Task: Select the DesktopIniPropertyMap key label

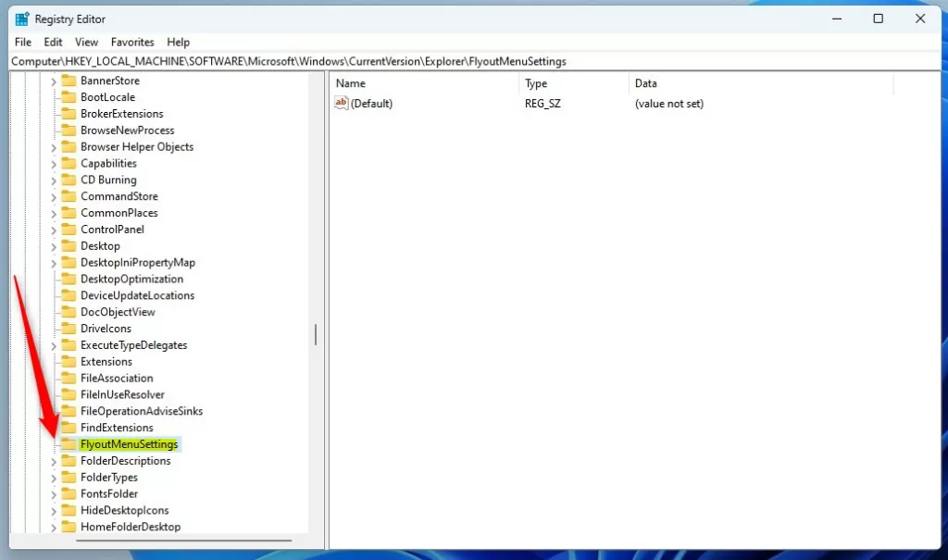Action: 138,263
